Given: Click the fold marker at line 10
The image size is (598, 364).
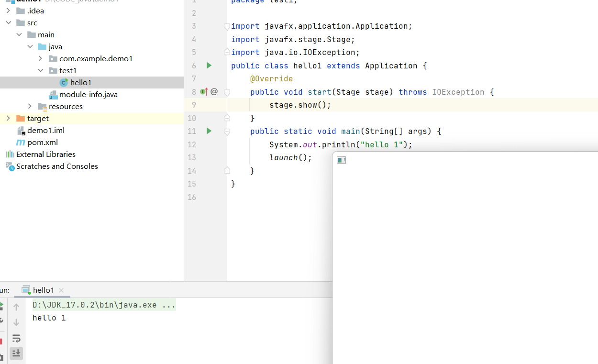Looking at the screenshot, I should (227, 118).
